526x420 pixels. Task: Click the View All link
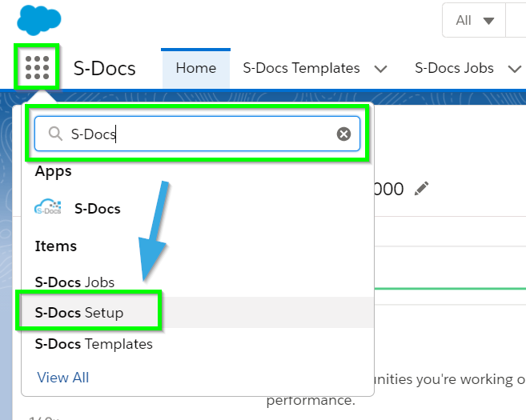tap(63, 378)
